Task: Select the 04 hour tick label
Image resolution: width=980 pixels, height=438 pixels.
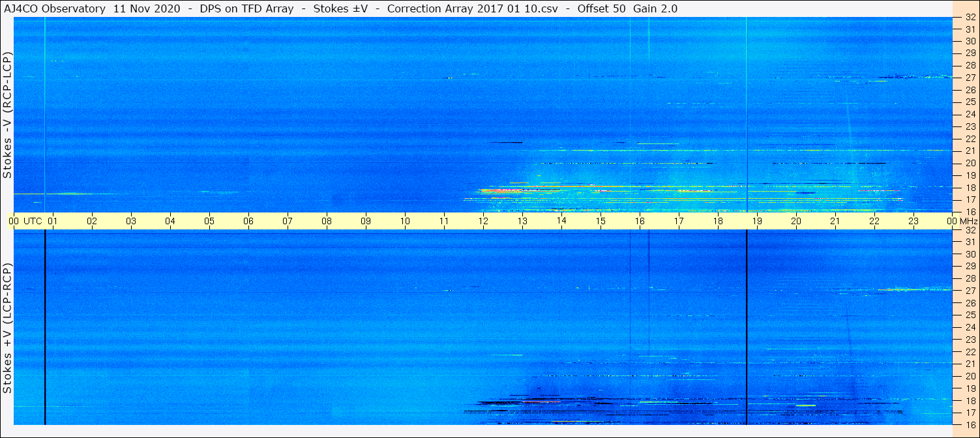Action: [170, 221]
